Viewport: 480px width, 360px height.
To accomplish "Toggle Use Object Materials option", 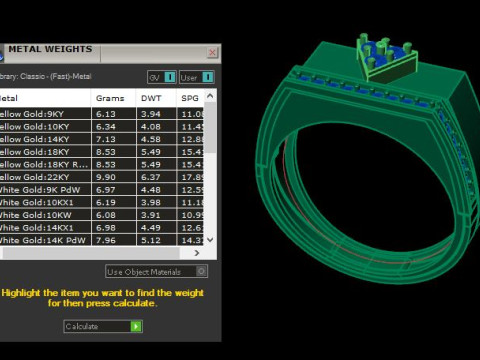I will (x=156, y=271).
